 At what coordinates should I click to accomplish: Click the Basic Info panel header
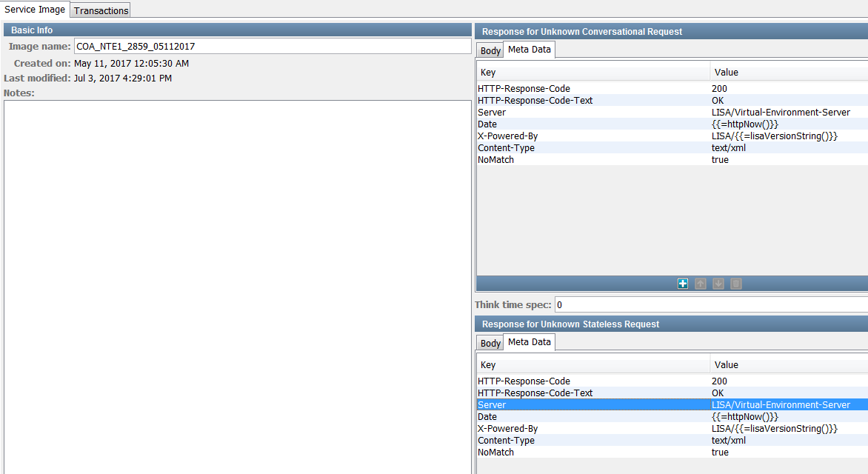[238, 30]
